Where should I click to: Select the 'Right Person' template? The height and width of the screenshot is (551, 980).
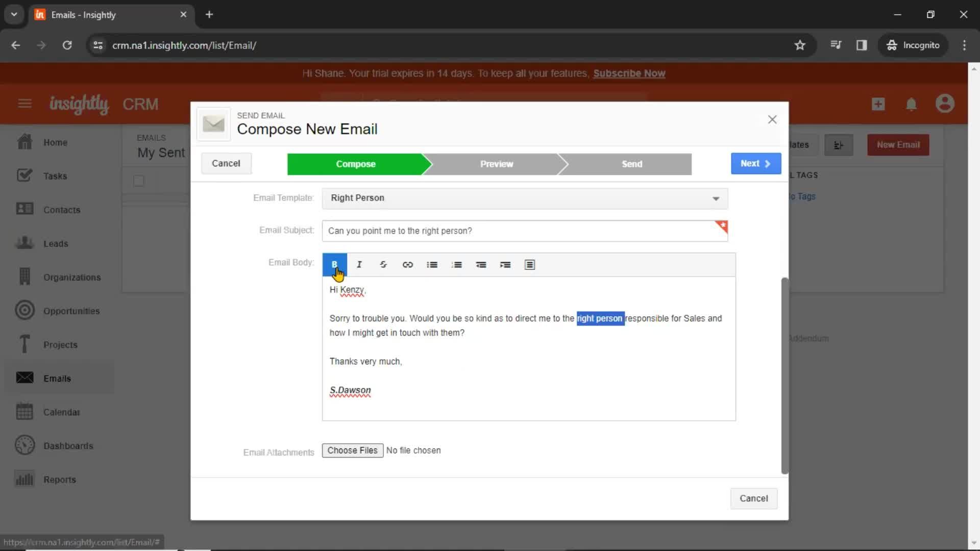click(x=525, y=197)
